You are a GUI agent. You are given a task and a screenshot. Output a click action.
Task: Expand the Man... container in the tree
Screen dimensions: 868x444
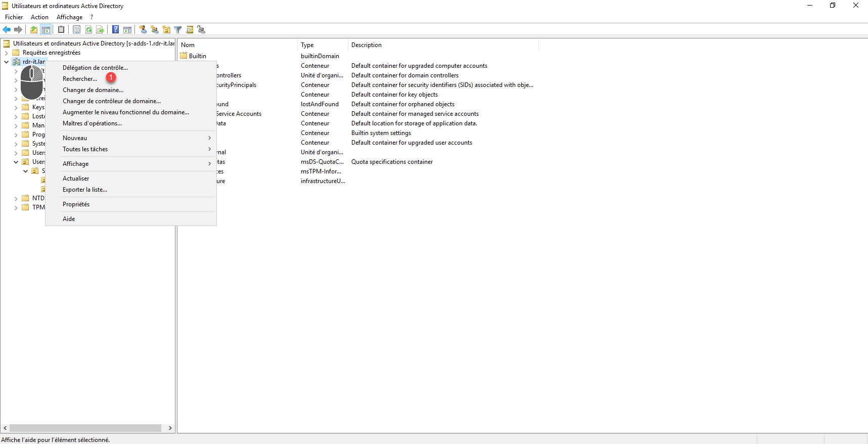coord(16,125)
